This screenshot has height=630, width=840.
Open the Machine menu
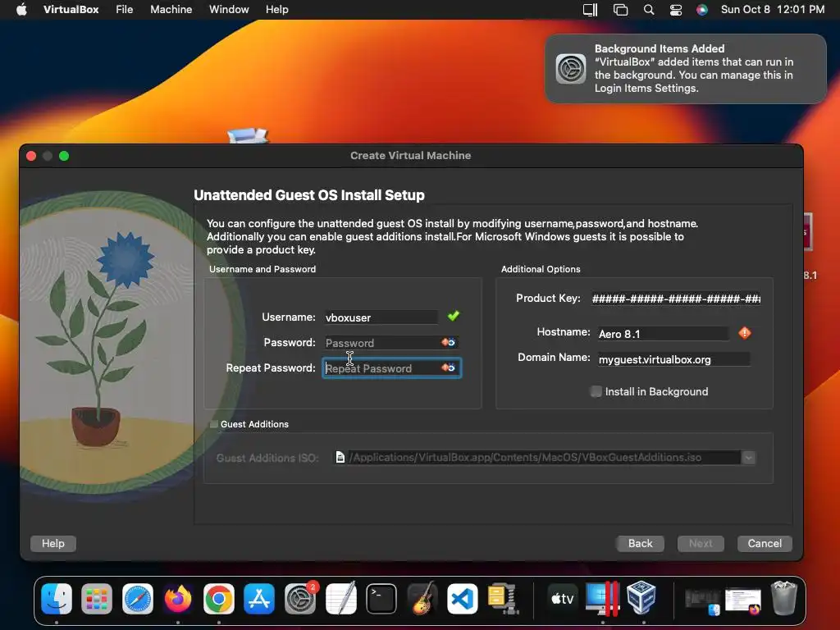click(x=171, y=9)
